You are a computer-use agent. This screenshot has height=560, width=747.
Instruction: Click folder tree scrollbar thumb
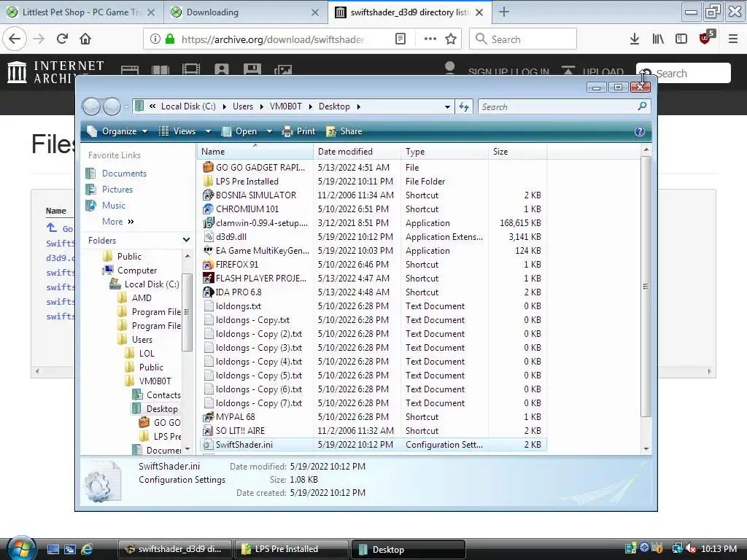(x=187, y=312)
